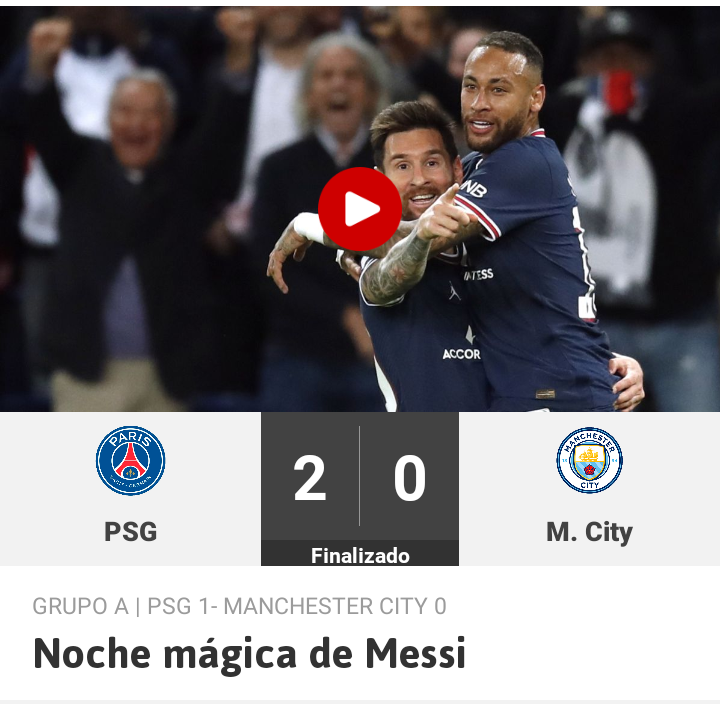Open the headline Noche mágica de Messi
720x707 pixels.
[250, 654]
